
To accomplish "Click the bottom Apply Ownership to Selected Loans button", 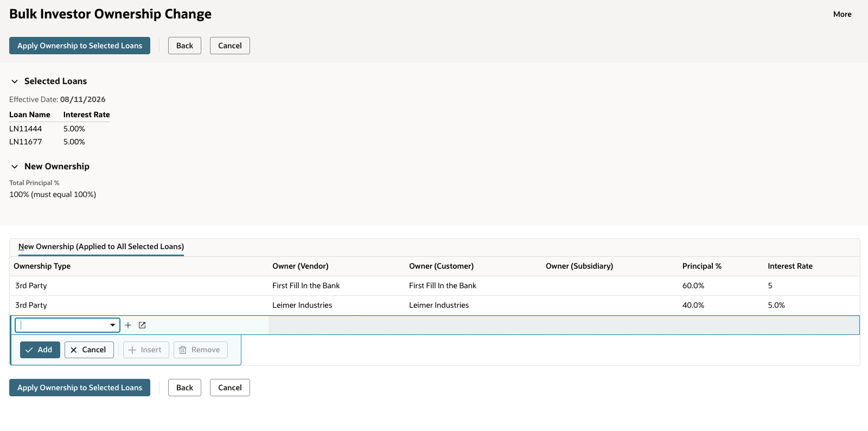I will (80, 388).
